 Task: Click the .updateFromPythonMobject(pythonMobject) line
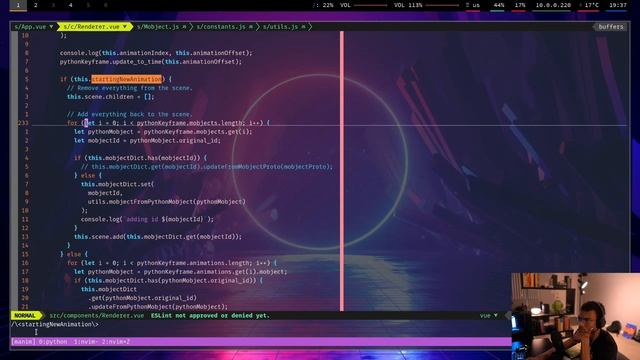point(158,307)
